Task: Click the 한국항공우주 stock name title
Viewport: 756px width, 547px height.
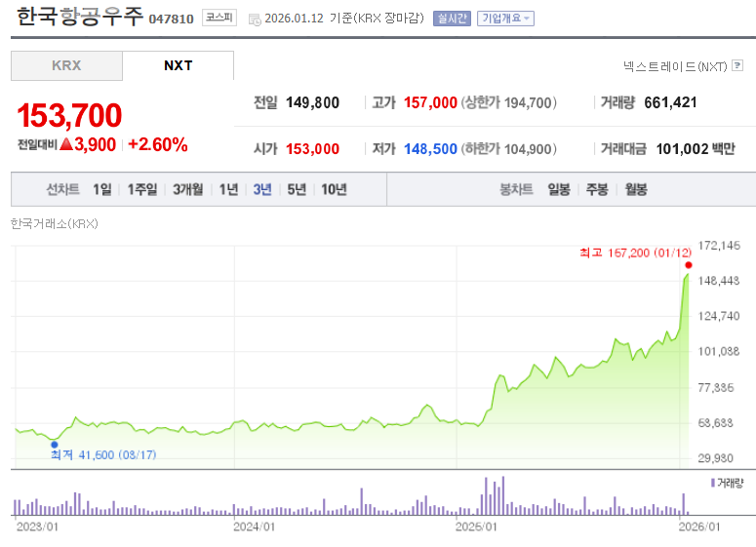Action: pyautogui.click(x=80, y=17)
